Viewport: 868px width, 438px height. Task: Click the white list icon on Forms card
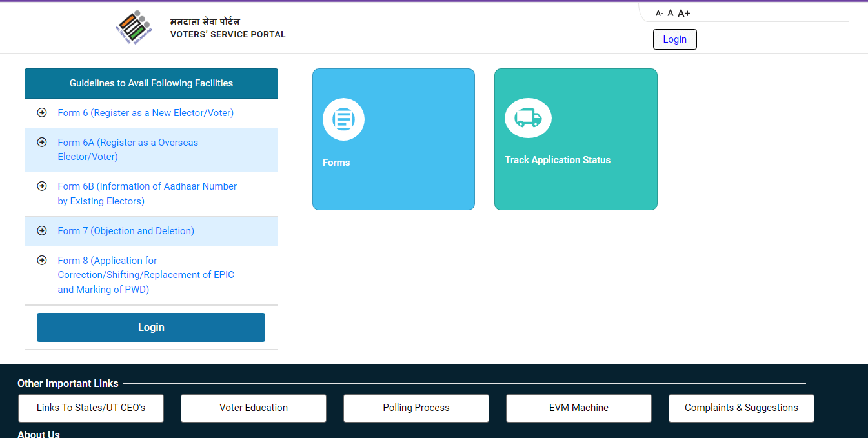[x=343, y=119]
